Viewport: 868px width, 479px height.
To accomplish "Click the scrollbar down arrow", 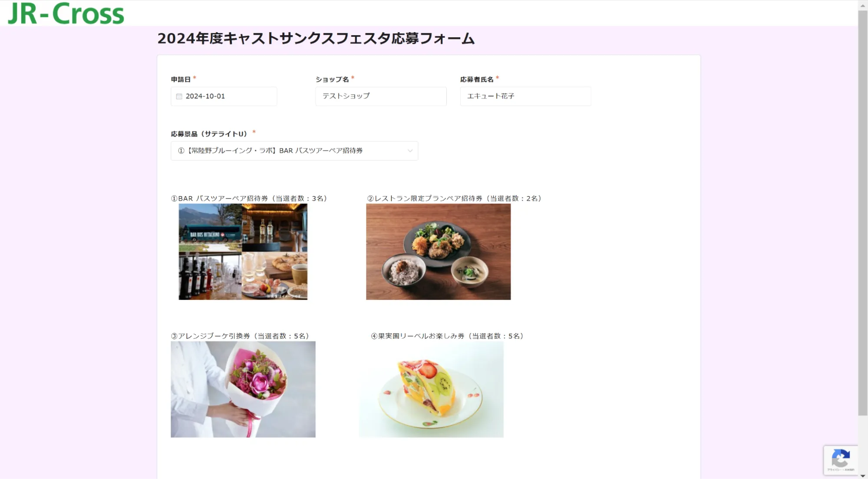I will tap(863, 476).
